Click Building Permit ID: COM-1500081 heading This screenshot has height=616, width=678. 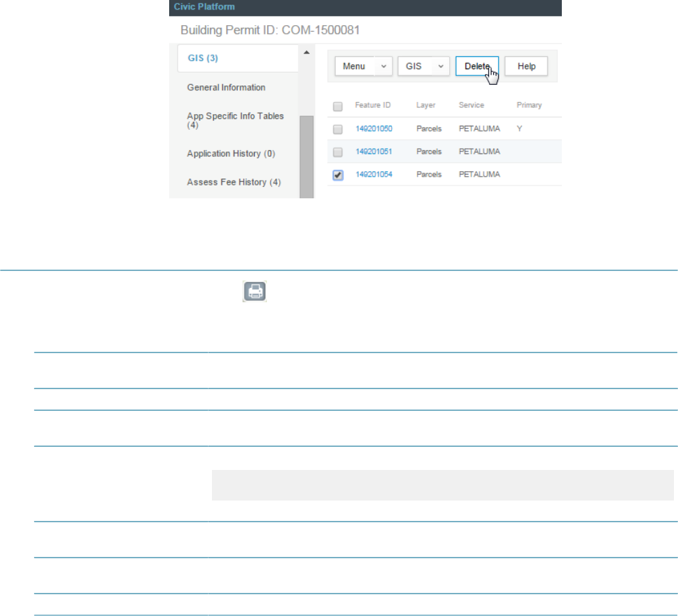point(270,30)
